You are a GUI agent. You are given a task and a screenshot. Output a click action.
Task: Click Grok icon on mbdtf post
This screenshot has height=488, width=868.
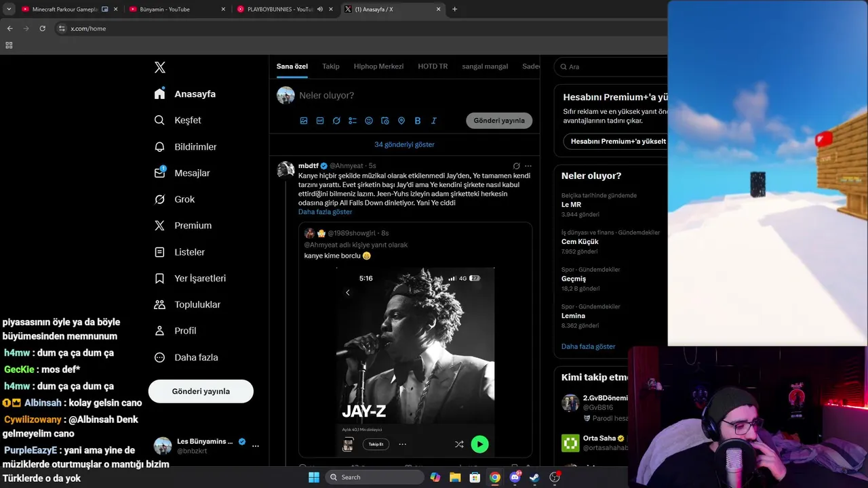click(516, 166)
